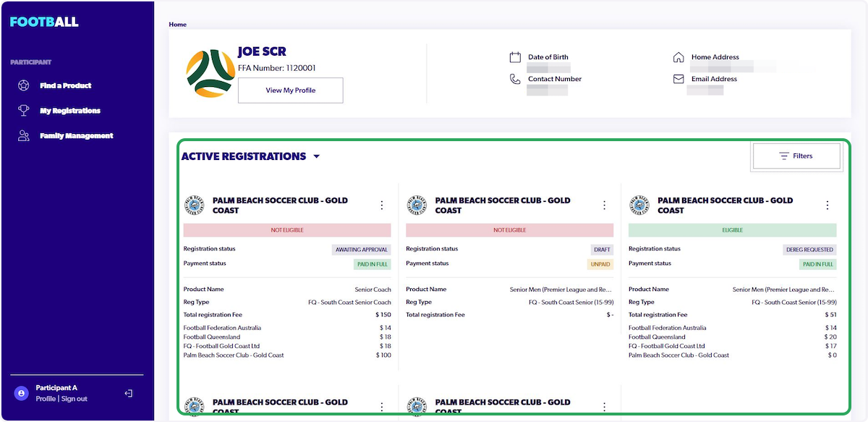Screen dimensions: 868x422
Task: Click NOT ELIGIBLE banner on Draft card
Action: click(x=510, y=230)
